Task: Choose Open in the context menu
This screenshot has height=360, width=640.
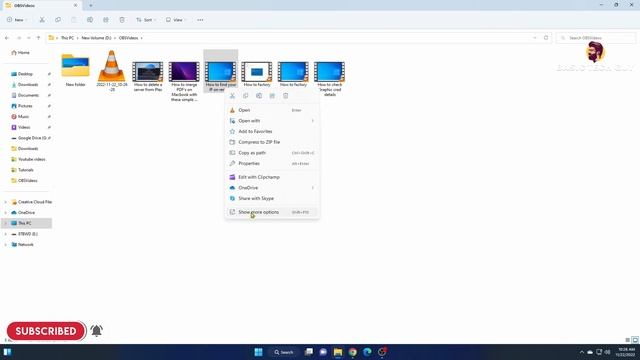Action: click(272, 110)
